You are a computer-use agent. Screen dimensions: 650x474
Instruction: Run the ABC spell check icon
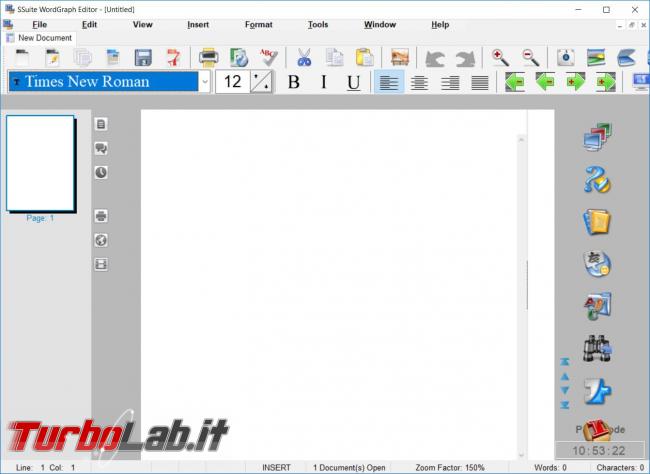[269, 57]
